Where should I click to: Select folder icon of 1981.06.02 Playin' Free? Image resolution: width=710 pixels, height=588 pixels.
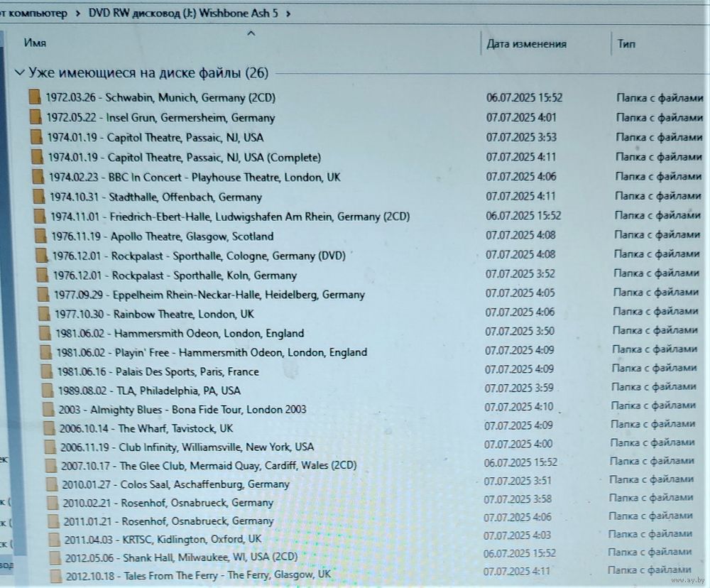coord(45,352)
